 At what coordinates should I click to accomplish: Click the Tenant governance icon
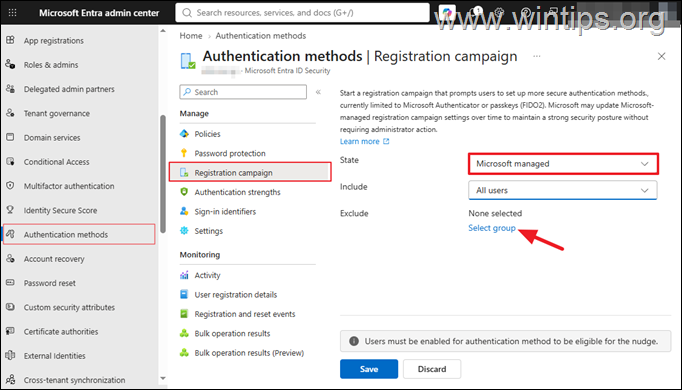[10, 113]
